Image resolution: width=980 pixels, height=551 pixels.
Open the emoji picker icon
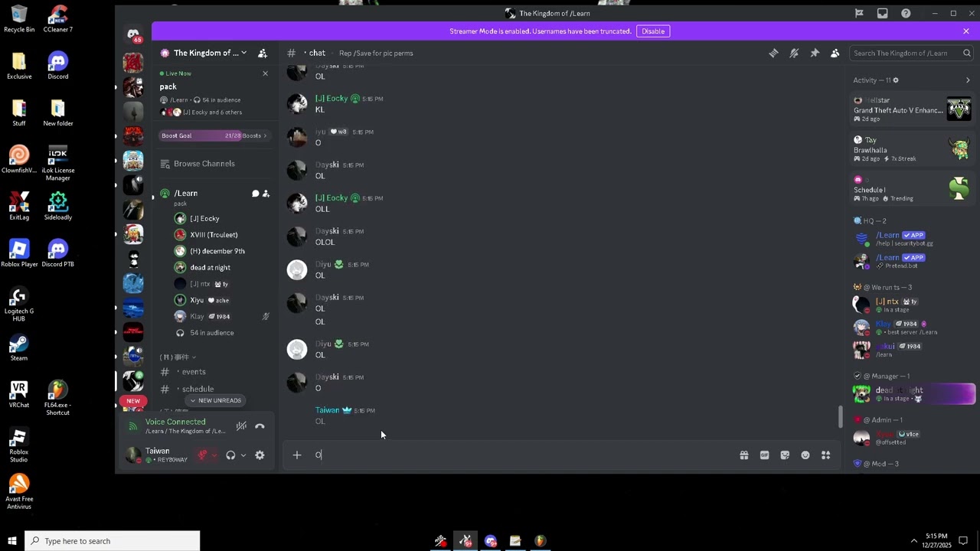pos(805,455)
